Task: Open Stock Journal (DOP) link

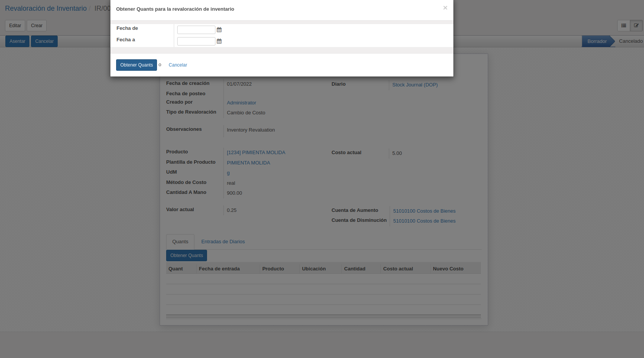Action: (415, 85)
